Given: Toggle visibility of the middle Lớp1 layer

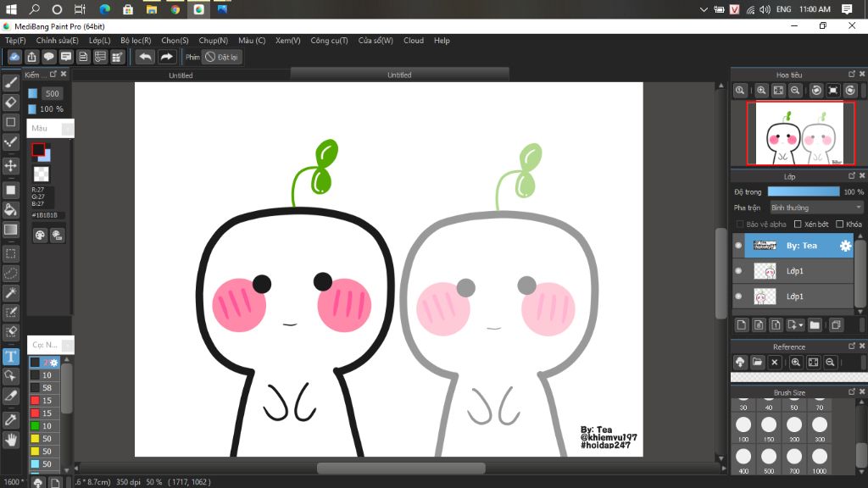Looking at the screenshot, I should [738, 271].
